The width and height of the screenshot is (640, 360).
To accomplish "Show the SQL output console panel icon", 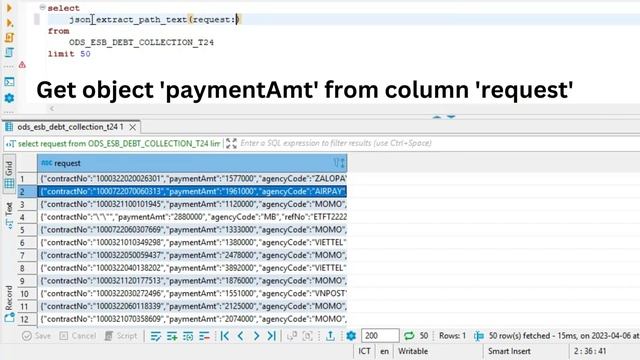I will click(x=9, y=82).
